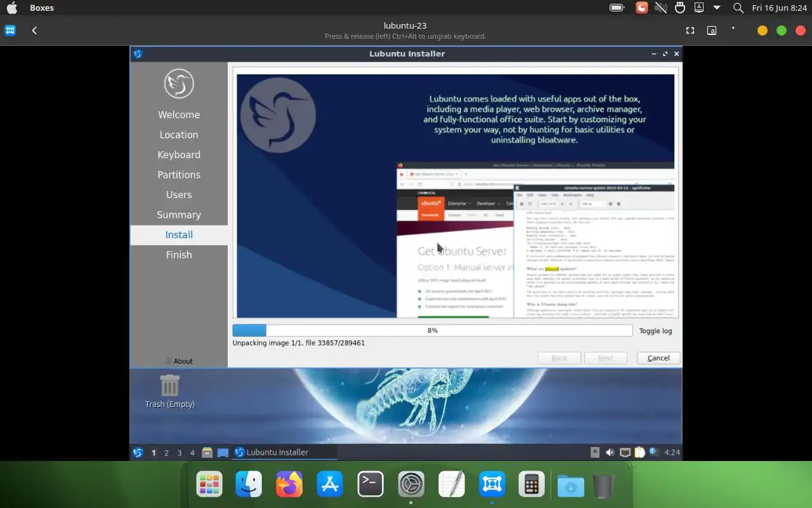This screenshot has height=508, width=812.
Task: Select the Keyboard installer step
Action: (179, 155)
